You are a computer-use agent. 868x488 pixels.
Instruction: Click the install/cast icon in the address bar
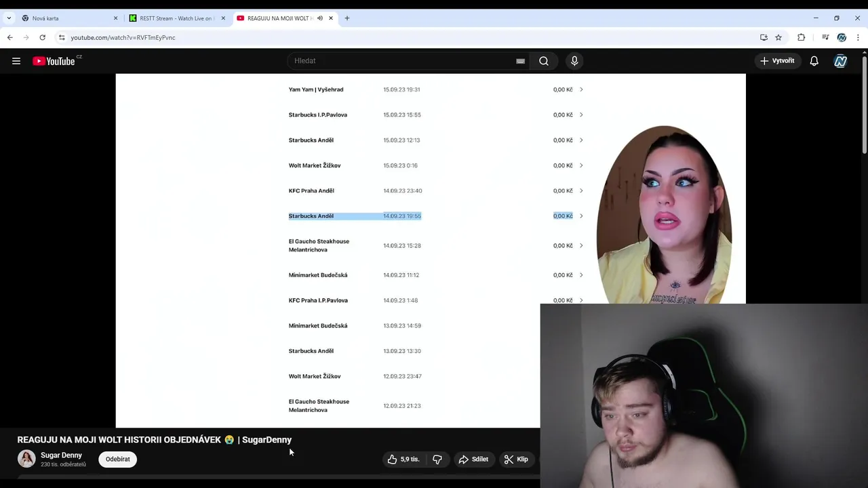click(764, 37)
